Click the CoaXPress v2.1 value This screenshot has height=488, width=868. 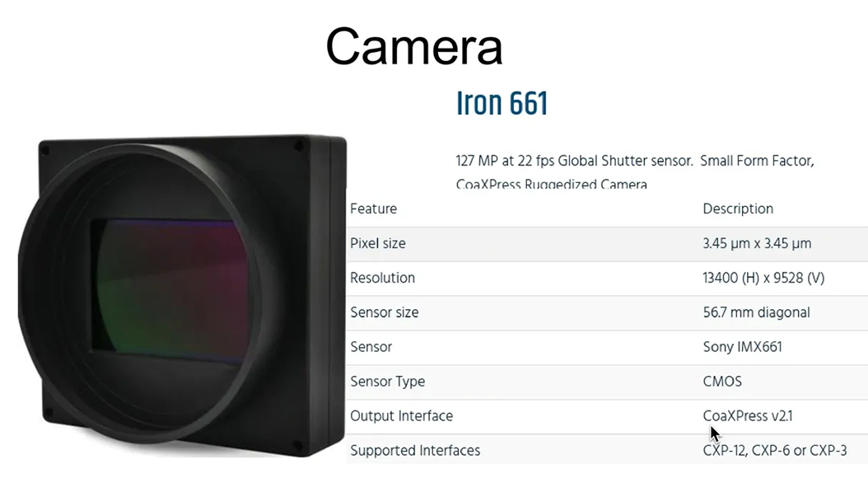tap(747, 416)
